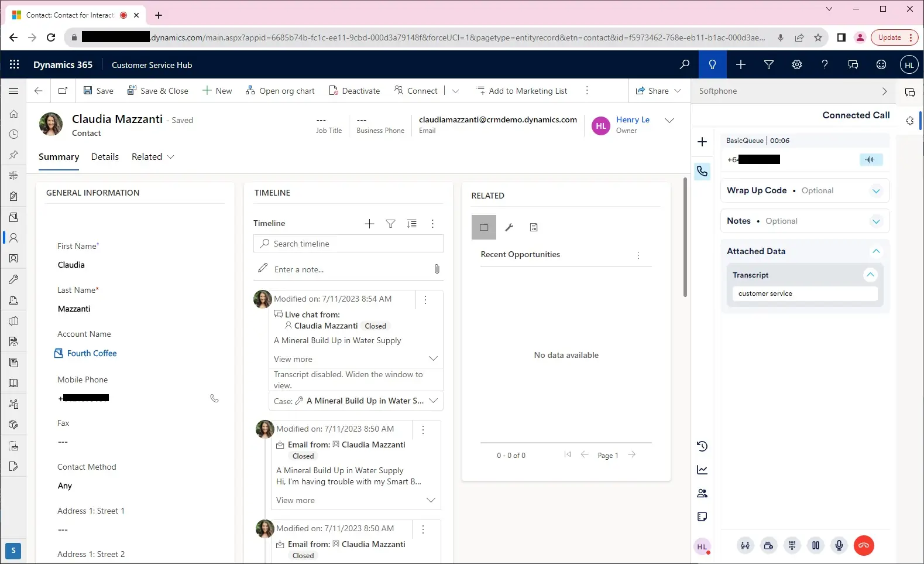Open the Fourth Coffee account link

(x=92, y=353)
